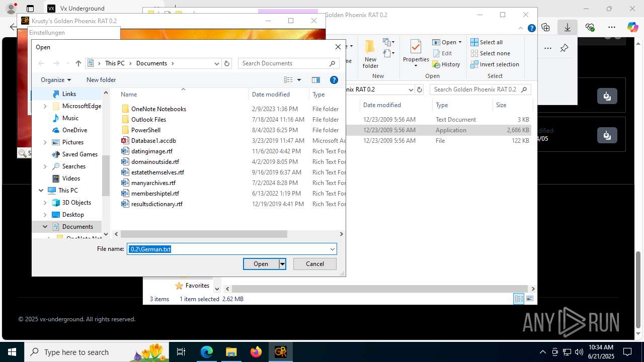This screenshot has height=362, width=644.
Task: Sort by the Name column header
Action: pos(129,95)
